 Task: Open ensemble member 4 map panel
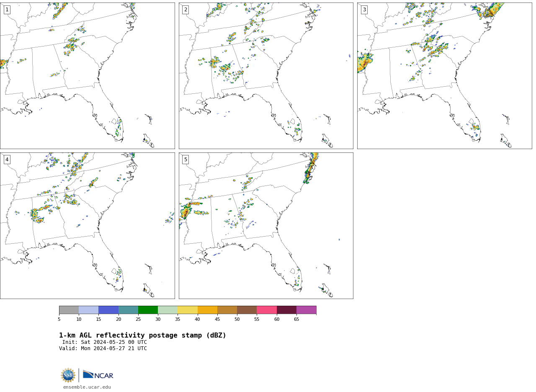[x=87, y=226]
